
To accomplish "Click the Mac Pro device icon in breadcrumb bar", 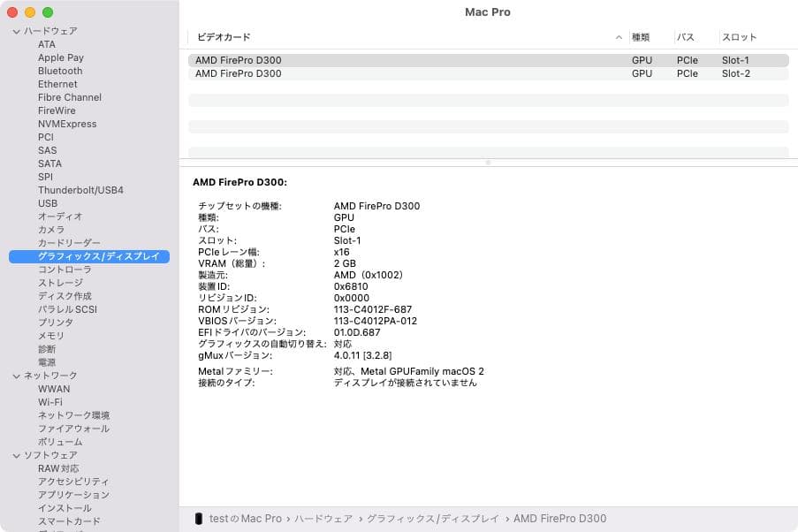I will pos(197,519).
